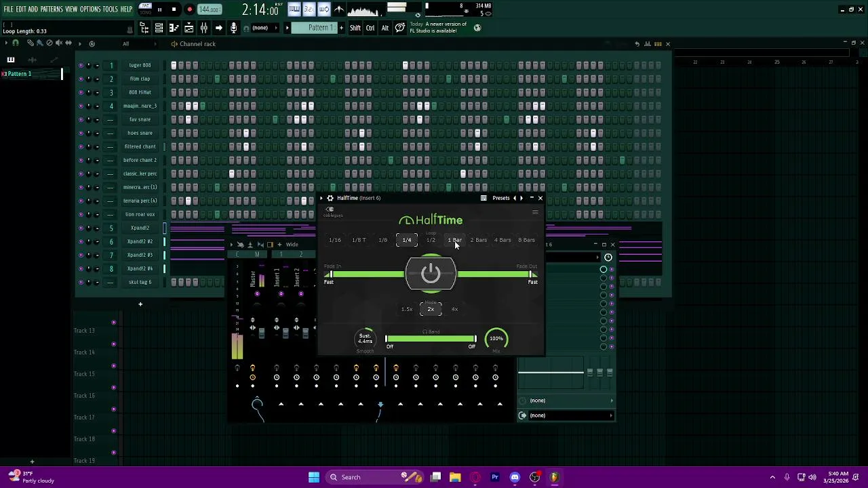Mute the 808 HiHat channel
Screen dimensions: 868x488
click(x=81, y=92)
